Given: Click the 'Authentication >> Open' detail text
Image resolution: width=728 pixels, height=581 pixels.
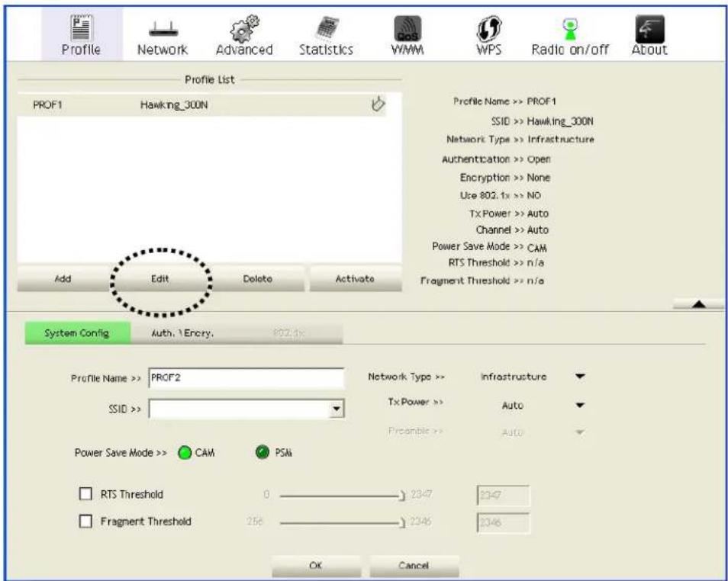Looking at the screenshot, I should pyautogui.click(x=496, y=159).
